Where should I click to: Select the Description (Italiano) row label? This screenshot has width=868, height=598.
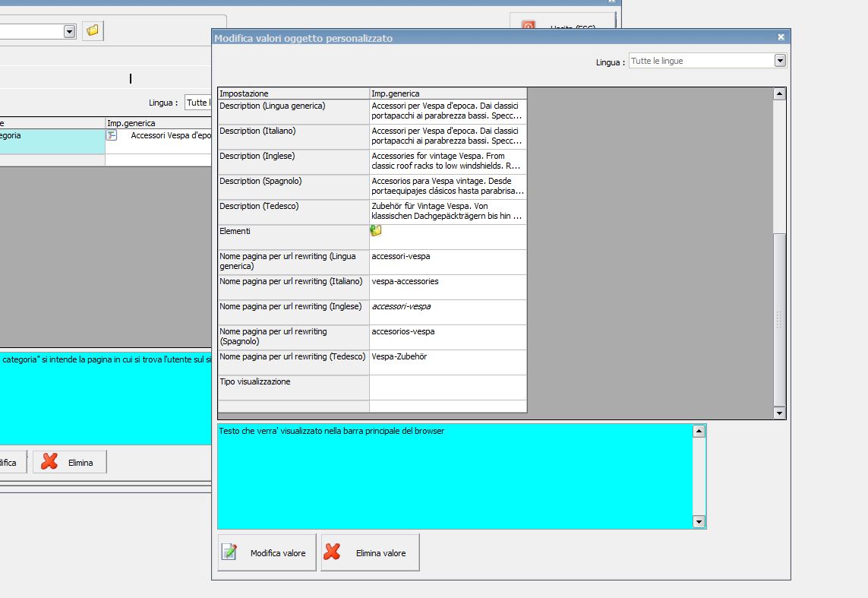click(x=293, y=137)
